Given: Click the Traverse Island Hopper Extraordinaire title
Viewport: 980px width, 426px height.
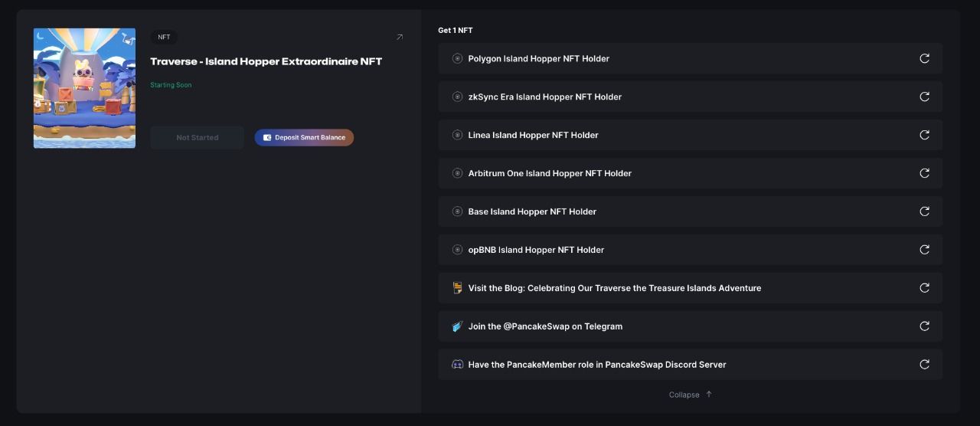Looking at the screenshot, I should [x=266, y=61].
